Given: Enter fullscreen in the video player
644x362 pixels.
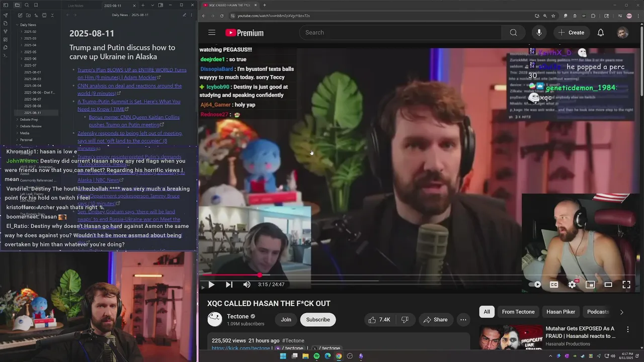Looking at the screenshot, I should pos(626,285).
